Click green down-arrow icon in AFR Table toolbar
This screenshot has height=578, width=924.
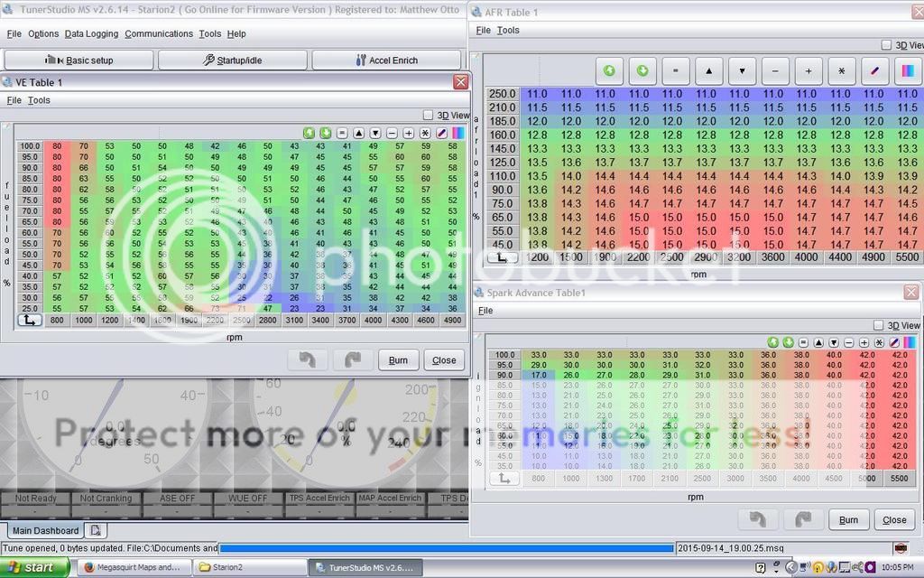click(x=642, y=70)
